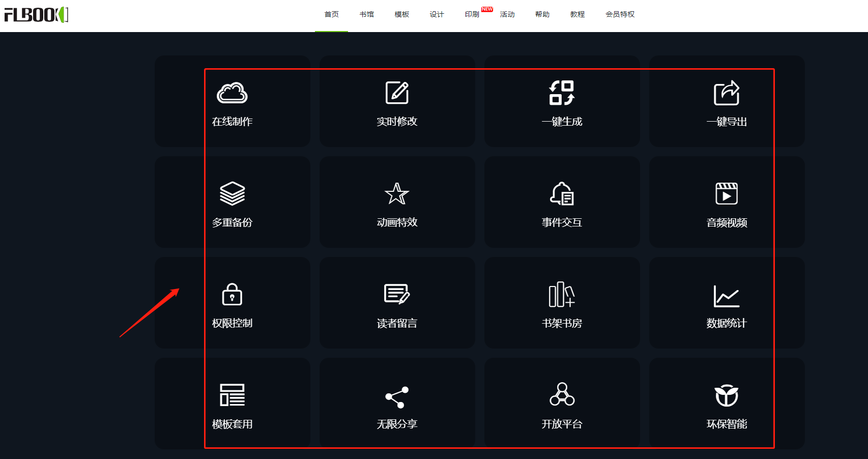
Task: Click the 实时修改 label
Action: 397,122
